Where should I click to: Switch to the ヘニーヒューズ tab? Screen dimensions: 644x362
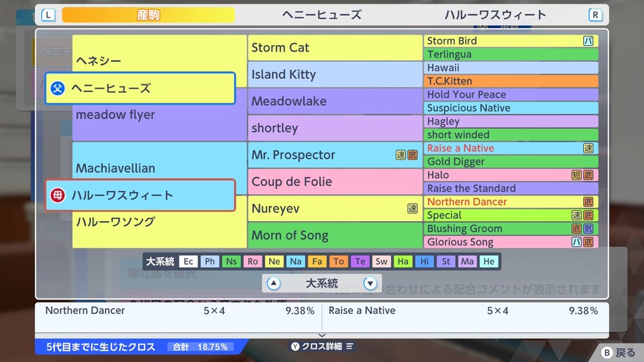pos(322,15)
